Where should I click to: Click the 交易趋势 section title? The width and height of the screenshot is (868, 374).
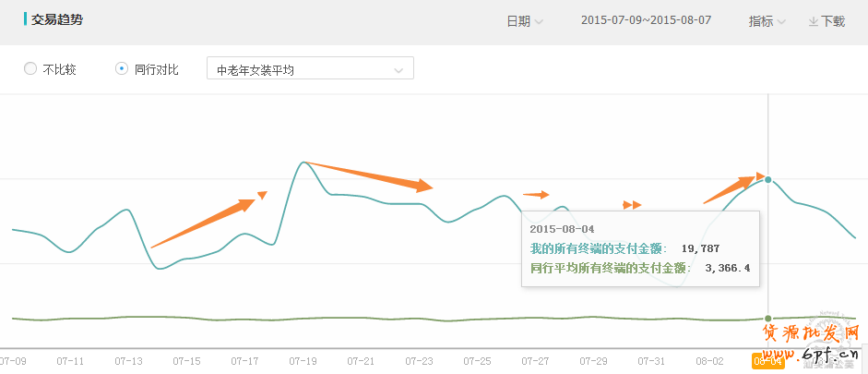point(56,19)
